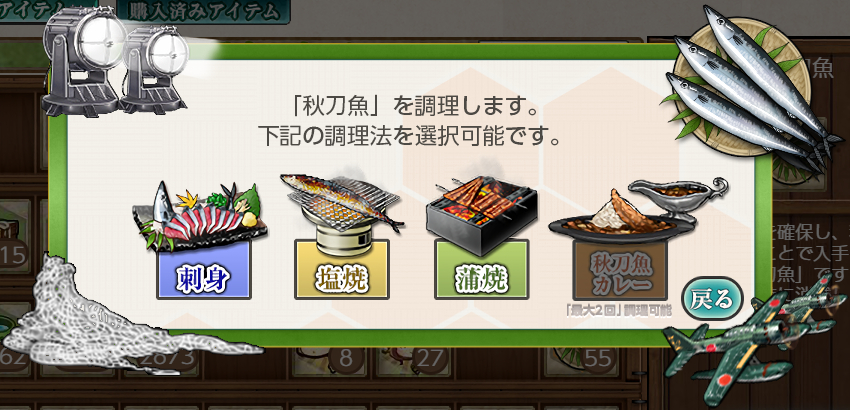850x410 pixels.
Task: Switch to the 購入済みアイテム tab
Action: click(202, 11)
